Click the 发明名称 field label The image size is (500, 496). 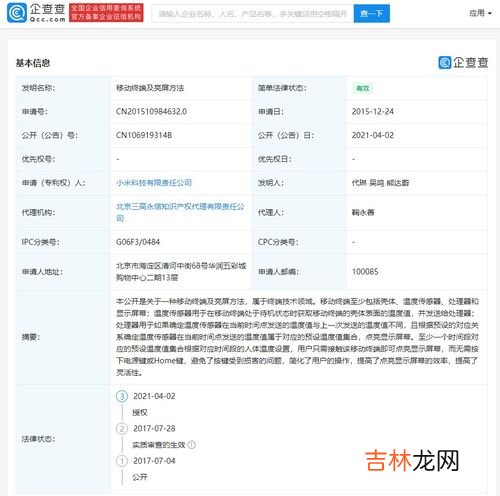tap(38, 88)
